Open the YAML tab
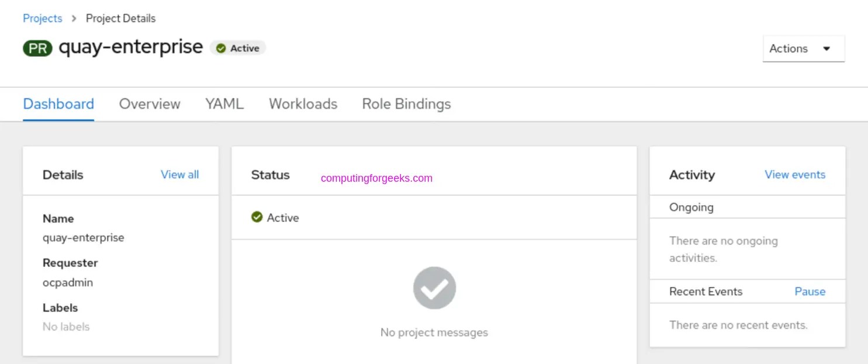Viewport: 868px width, 364px height. [224, 104]
